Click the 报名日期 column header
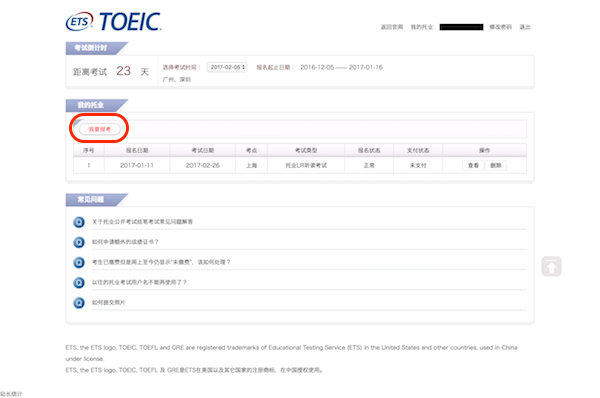Viewport: 600px width, 398px height. click(137, 150)
